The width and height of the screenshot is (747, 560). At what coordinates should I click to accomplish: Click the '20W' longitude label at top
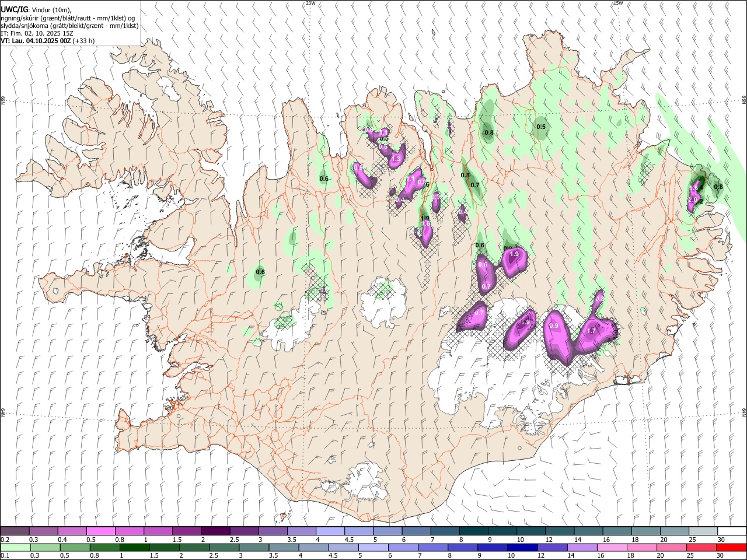pos(310,3)
